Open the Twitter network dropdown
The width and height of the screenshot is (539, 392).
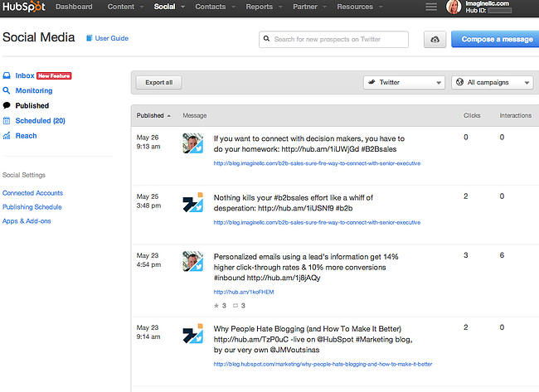(x=405, y=82)
